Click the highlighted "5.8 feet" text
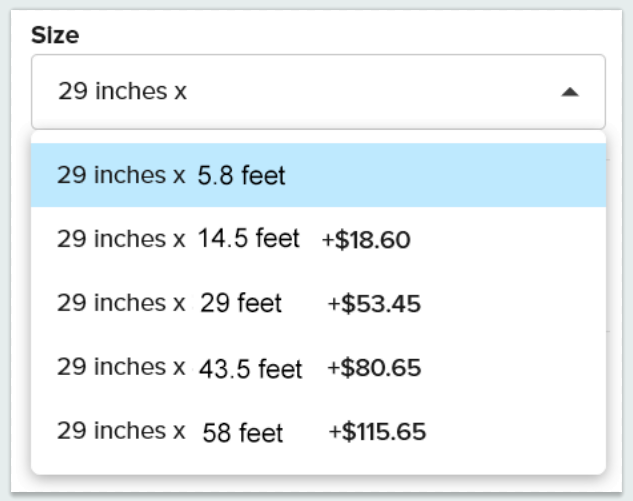Image resolution: width=633 pixels, height=501 pixels. click(242, 176)
